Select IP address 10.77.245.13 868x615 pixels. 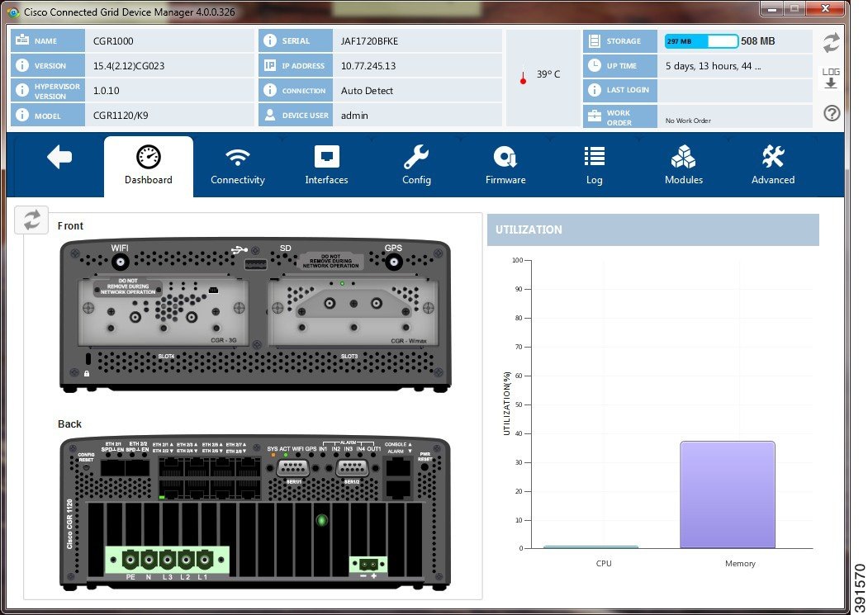pyautogui.click(x=368, y=66)
